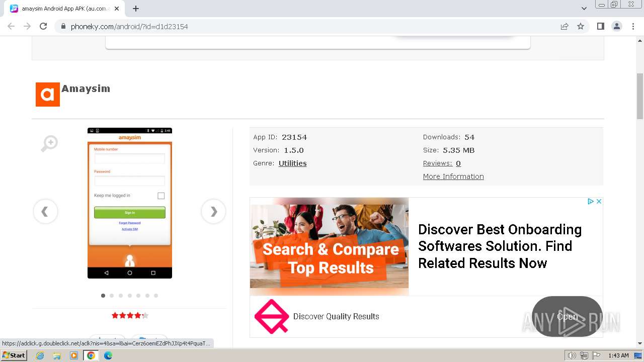Open the Windows Start menu
Image resolution: width=644 pixels, height=362 pixels.
(x=14, y=355)
